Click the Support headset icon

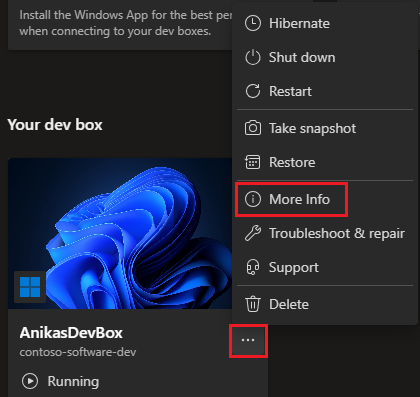pyautogui.click(x=253, y=267)
